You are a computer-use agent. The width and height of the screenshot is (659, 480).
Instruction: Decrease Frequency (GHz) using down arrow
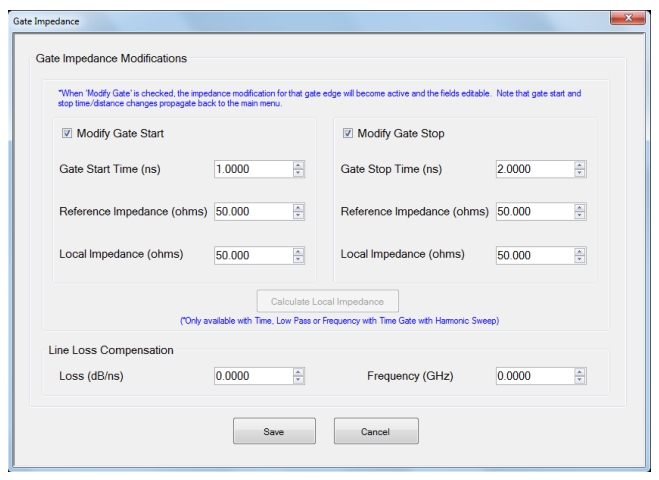tap(579, 380)
